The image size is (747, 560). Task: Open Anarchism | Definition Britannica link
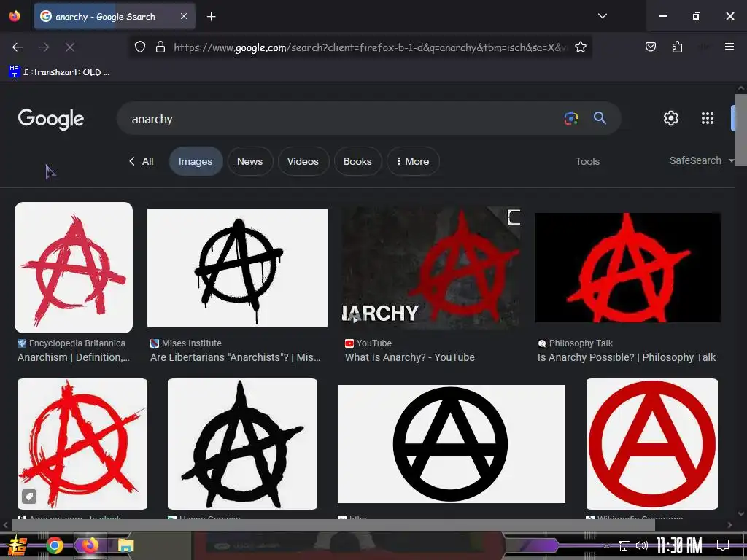coord(74,357)
